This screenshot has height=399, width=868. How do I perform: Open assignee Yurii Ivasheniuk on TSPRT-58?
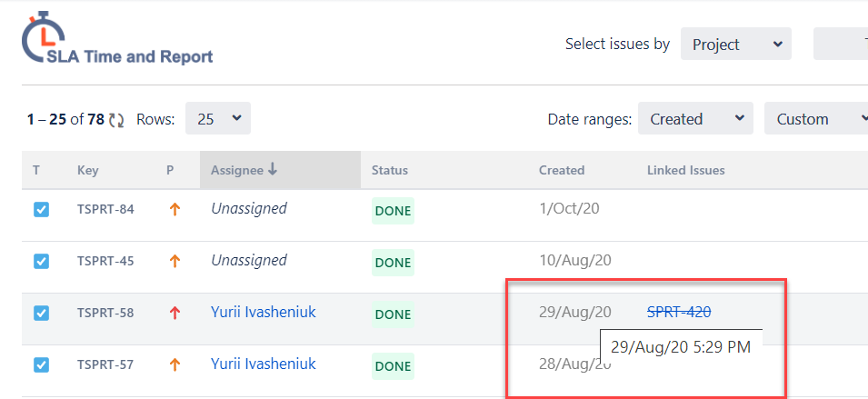pos(264,313)
